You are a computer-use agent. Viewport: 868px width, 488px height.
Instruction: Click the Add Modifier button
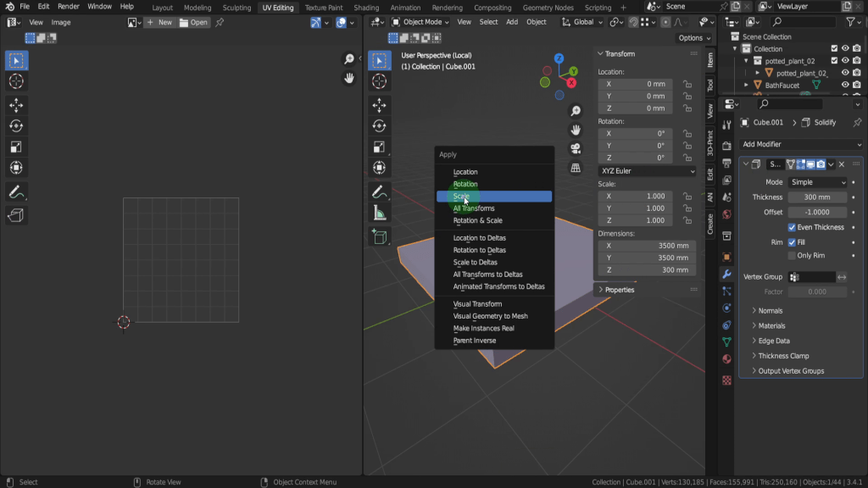(800, 144)
